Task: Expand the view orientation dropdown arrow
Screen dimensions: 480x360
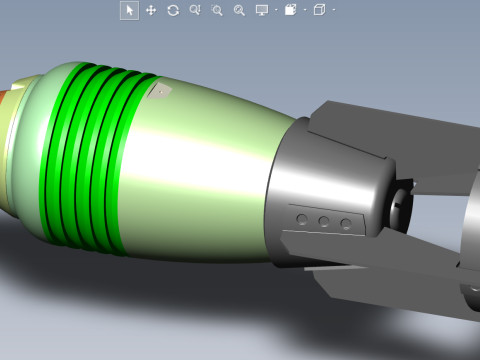Action: [x=305, y=10]
